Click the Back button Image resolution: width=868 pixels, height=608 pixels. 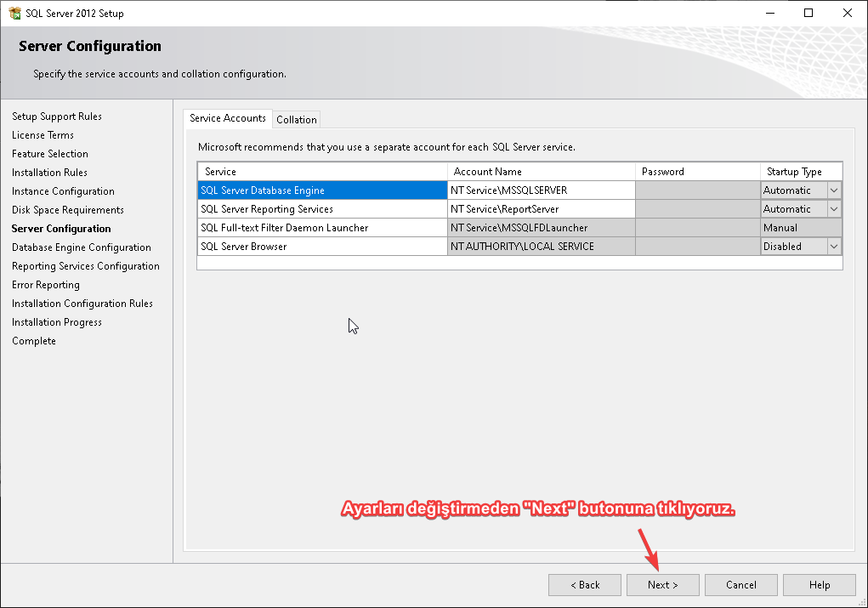click(x=584, y=585)
